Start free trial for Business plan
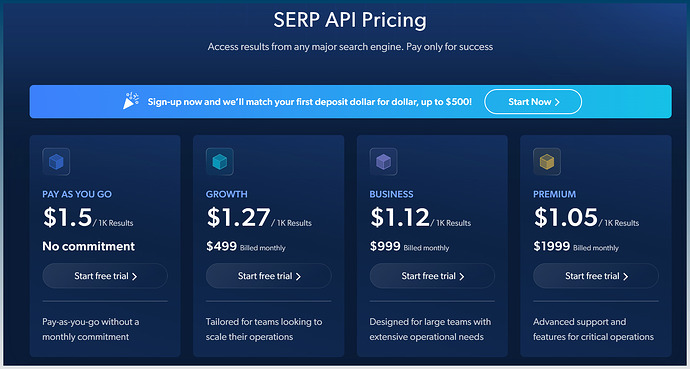 click(432, 276)
